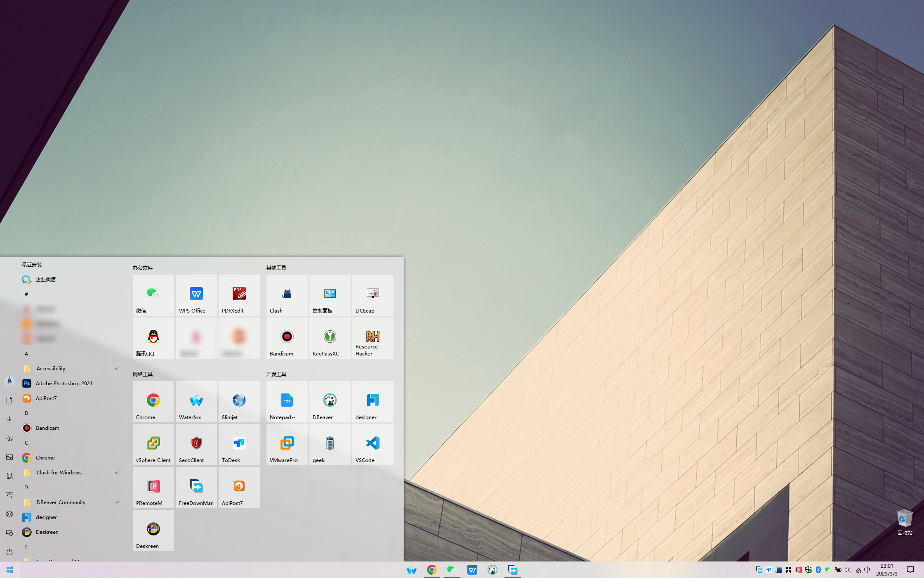Open Settings gear in Start sidebar
This screenshot has width=924, height=578.
click(x=9, y=514)
